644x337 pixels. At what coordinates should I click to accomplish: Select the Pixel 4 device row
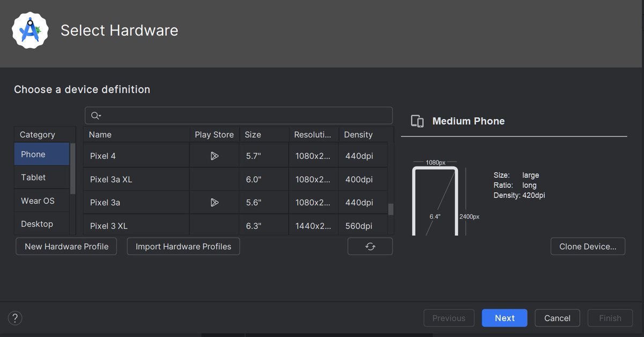coord(236,156)
